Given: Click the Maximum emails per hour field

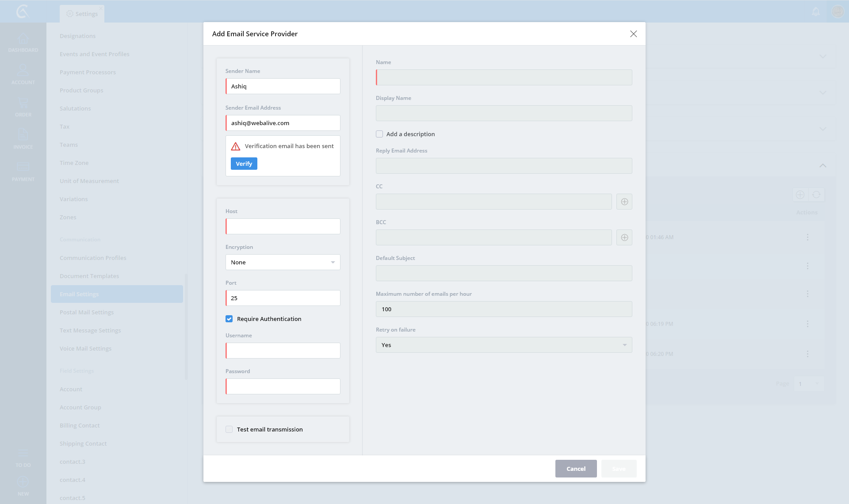Looking at the screenshot, I should click(504, 309).
